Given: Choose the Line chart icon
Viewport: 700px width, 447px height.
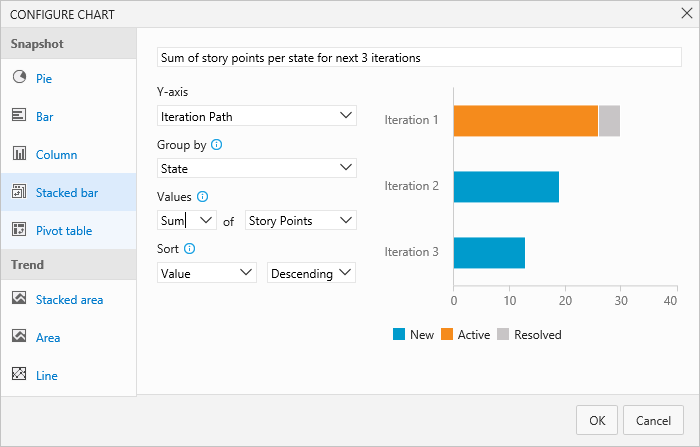Looking at the screenshot, I should pyautogui.click(x=19, y=375).
